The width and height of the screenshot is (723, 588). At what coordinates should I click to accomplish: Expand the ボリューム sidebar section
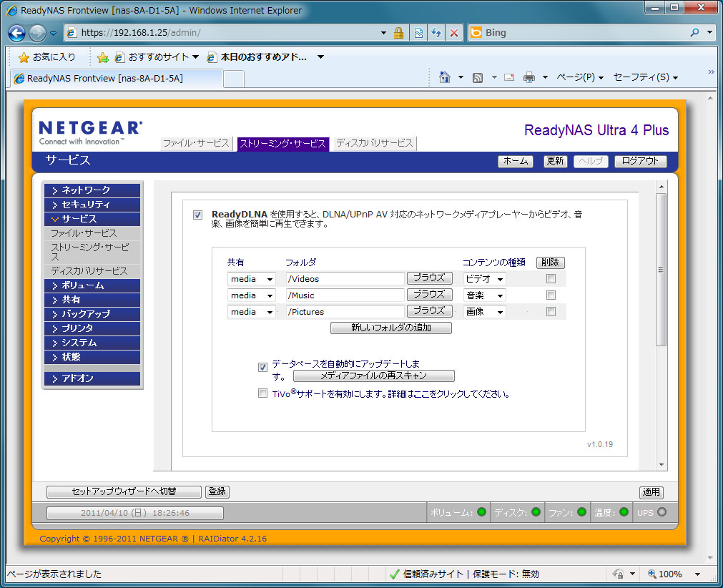92,285
